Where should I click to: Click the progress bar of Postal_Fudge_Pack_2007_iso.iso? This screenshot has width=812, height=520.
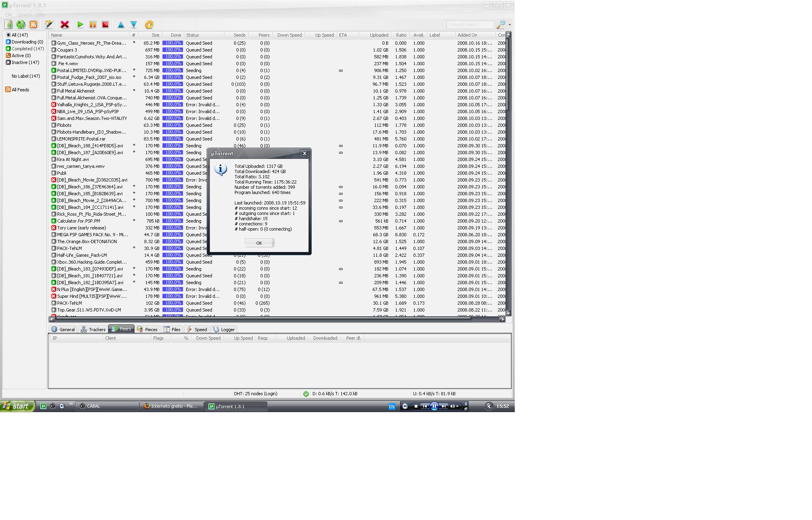[x=173, y=77]
